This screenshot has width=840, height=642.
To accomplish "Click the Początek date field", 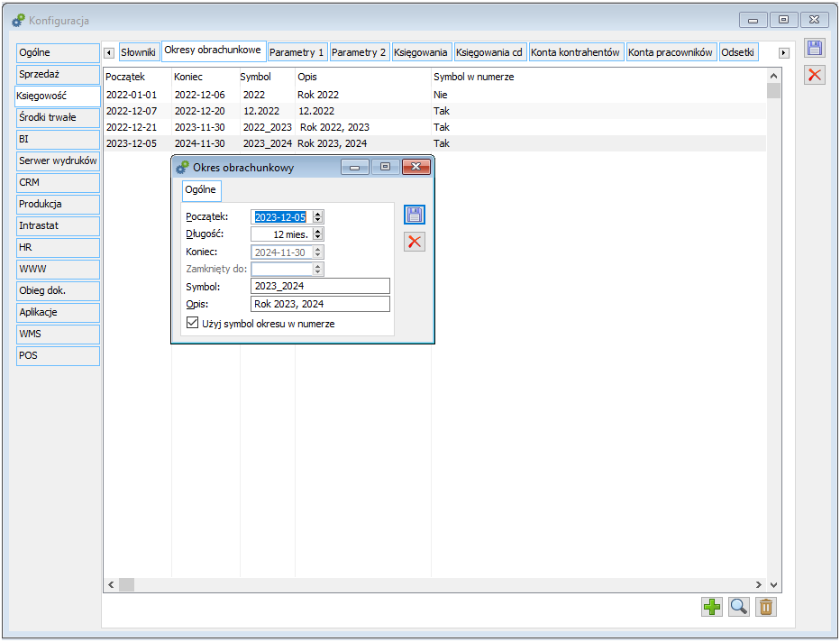I will pos(282,216).
